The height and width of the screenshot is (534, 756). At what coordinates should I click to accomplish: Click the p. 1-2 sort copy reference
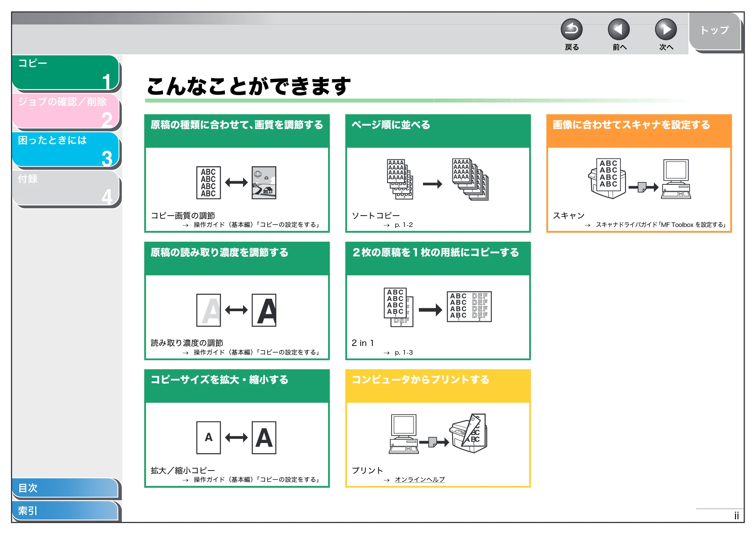pos(404,225)
